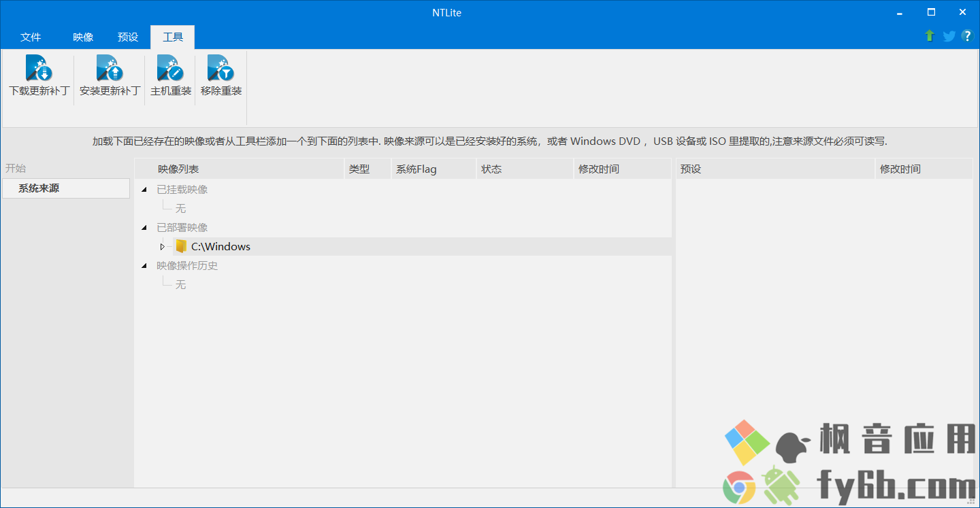Switch to the 映像 tab

(x=83, y=37)
